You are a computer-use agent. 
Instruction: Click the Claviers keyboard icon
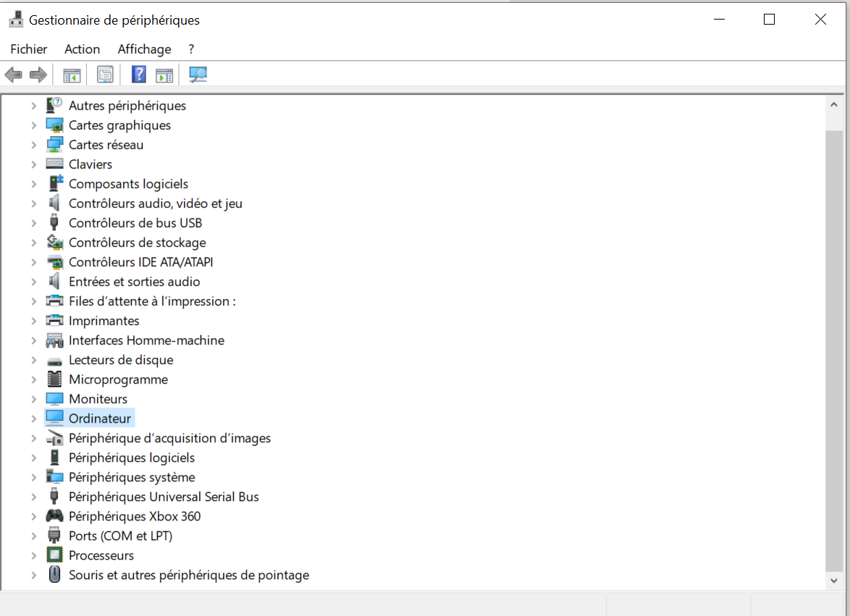point(54,164)
